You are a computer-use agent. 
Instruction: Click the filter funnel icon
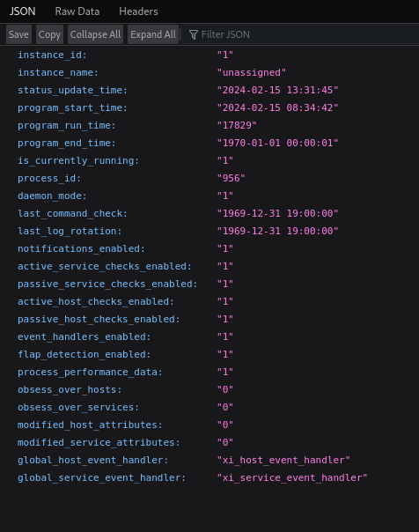pos(194,34)
